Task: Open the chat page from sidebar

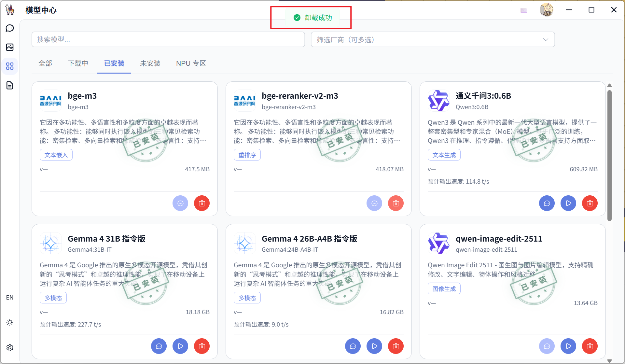Action: pyautogui.click(x=10, y=28)
